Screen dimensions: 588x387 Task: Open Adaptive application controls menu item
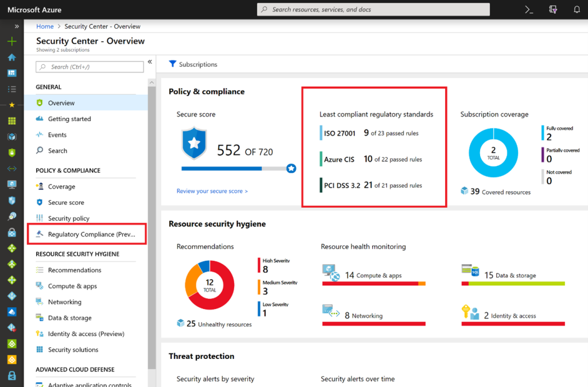(86, 383)
